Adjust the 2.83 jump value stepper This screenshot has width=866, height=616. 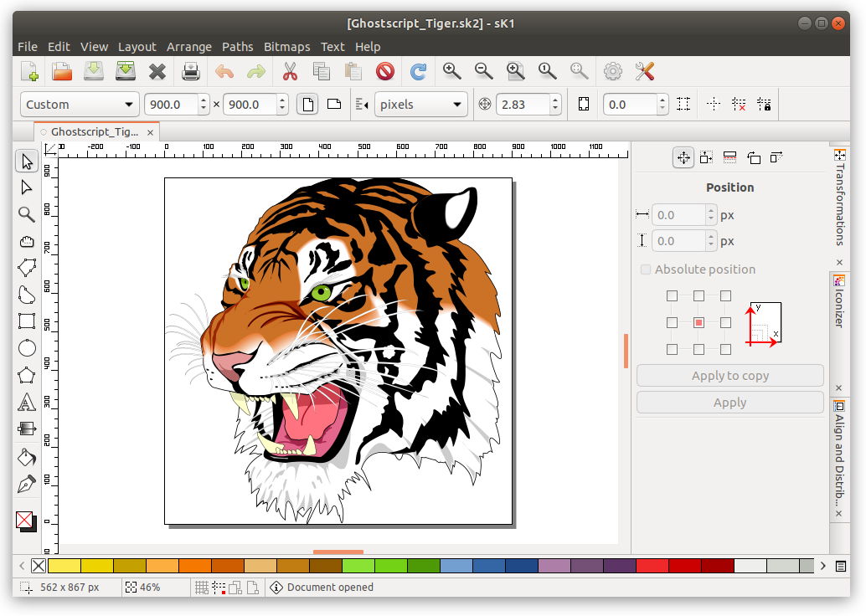click(x=555, y=105)
